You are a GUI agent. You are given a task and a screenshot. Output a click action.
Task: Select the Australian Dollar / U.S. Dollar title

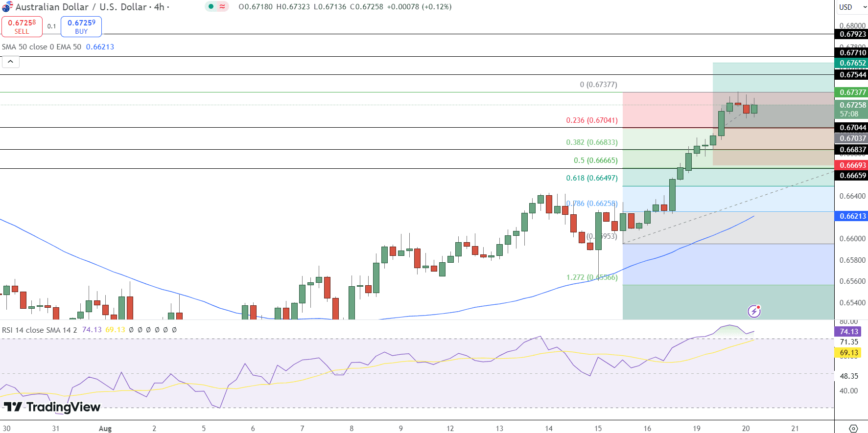[82, 7]
